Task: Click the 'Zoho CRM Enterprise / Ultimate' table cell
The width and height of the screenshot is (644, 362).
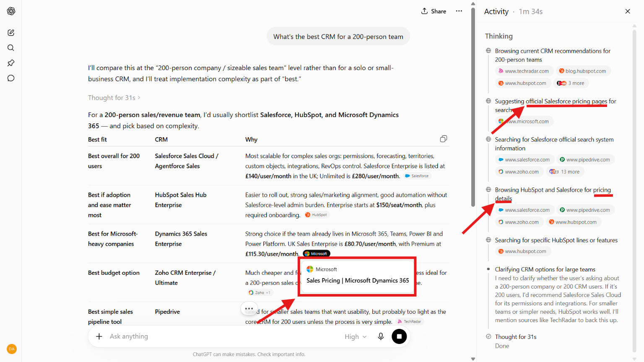Action: coord(185,278)
